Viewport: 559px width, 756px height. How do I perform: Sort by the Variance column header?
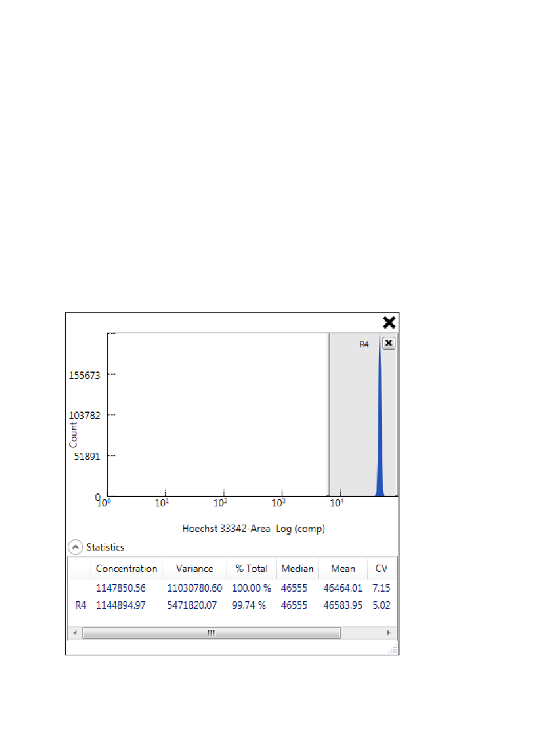[194, 569]
